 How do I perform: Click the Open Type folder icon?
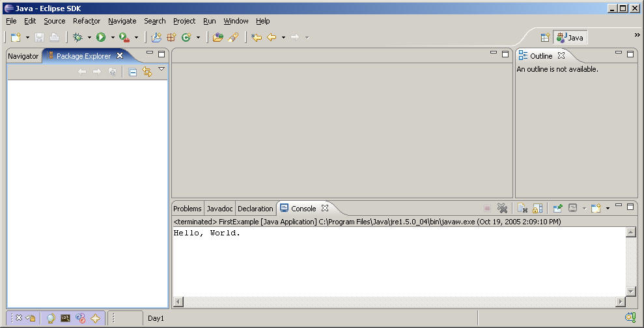tap(217, 37)
